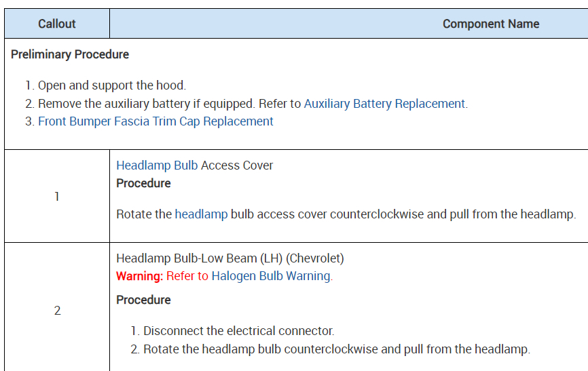
Task: Click the Disconnect the electrical connector step
Action: click(x=238, y=331)
